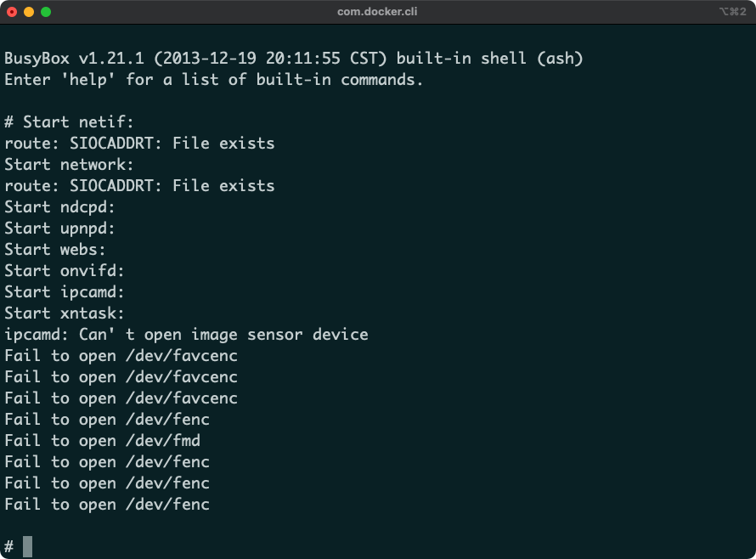The image size is (756, 559).
Task: Click the ipcamd sensor device error
Action: [187, 334]
